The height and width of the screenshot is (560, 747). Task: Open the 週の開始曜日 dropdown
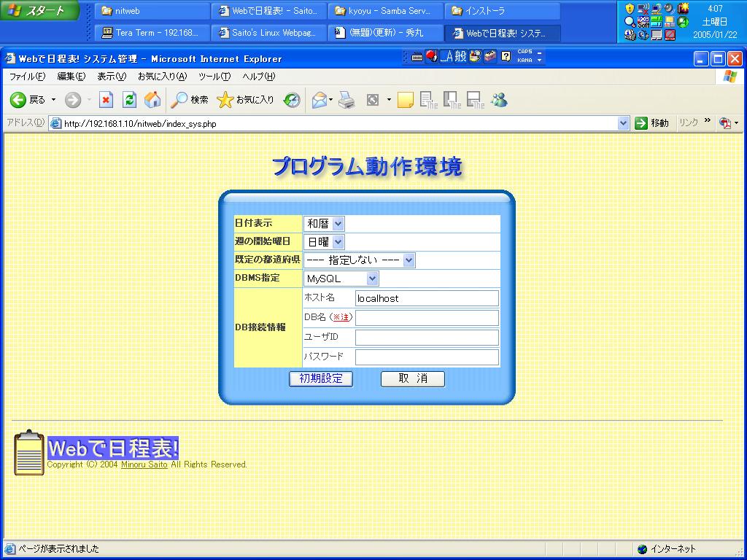324,242
